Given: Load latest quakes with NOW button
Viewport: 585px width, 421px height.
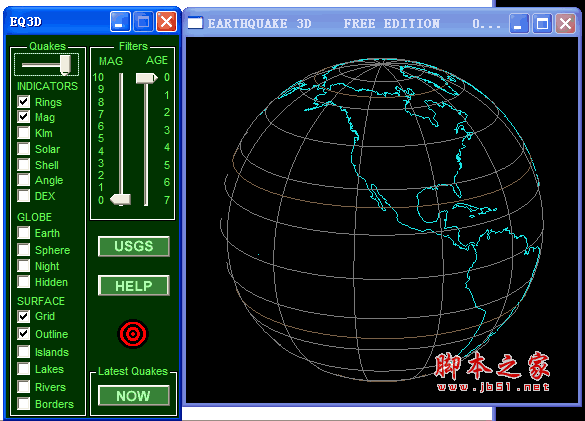Looking at the screenshot, I should (134, 396).
